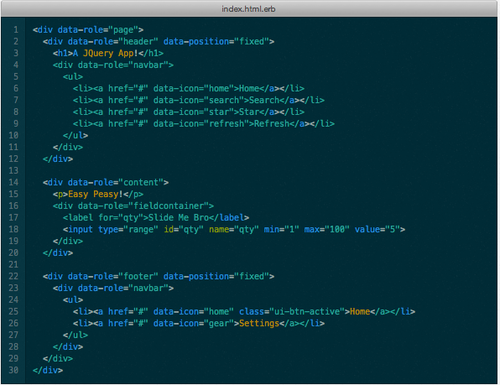500x385 pixels.
Task: Click line number 13 in the gutter
Action: click(x=13, y=171)
